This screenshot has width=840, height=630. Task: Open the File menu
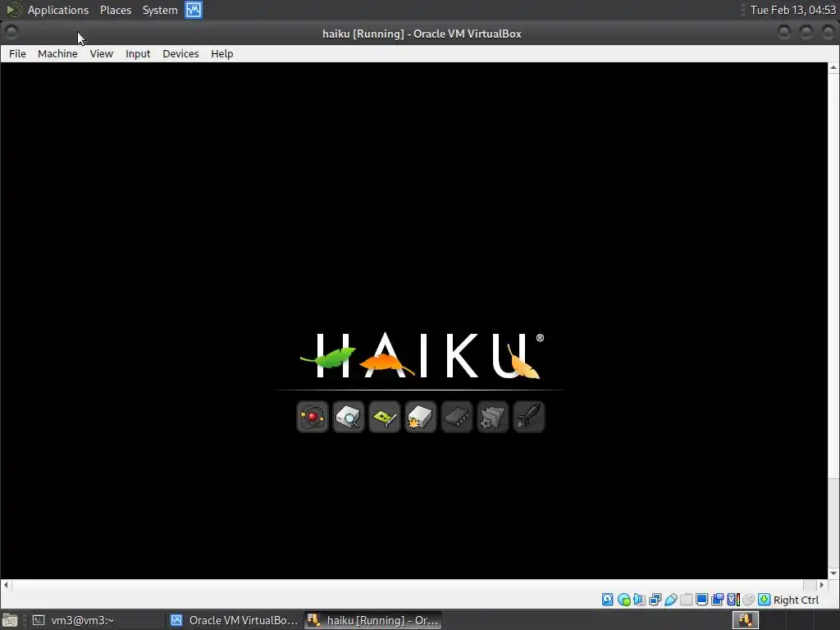[x=18, y=53]
